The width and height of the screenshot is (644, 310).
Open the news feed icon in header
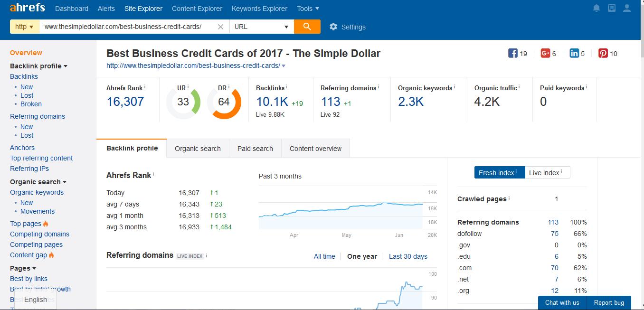point(612,8)
